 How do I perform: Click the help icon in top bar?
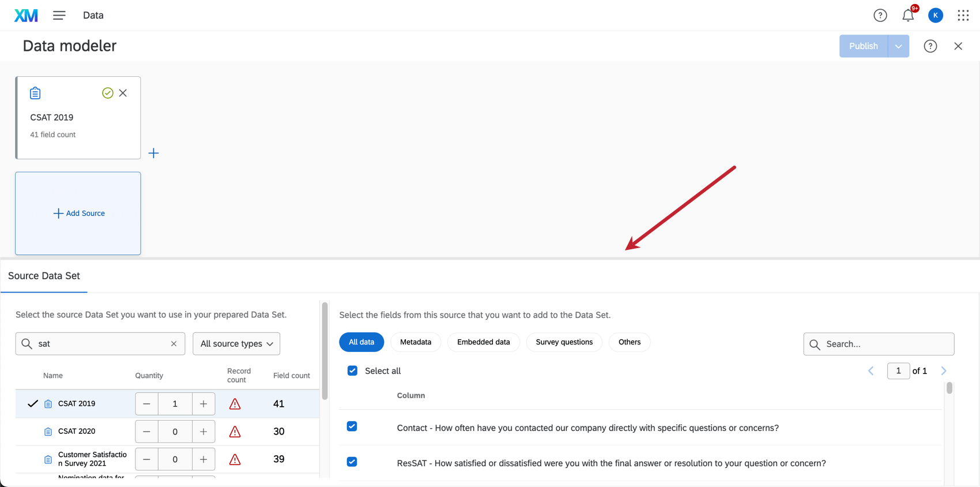point(880,16)
